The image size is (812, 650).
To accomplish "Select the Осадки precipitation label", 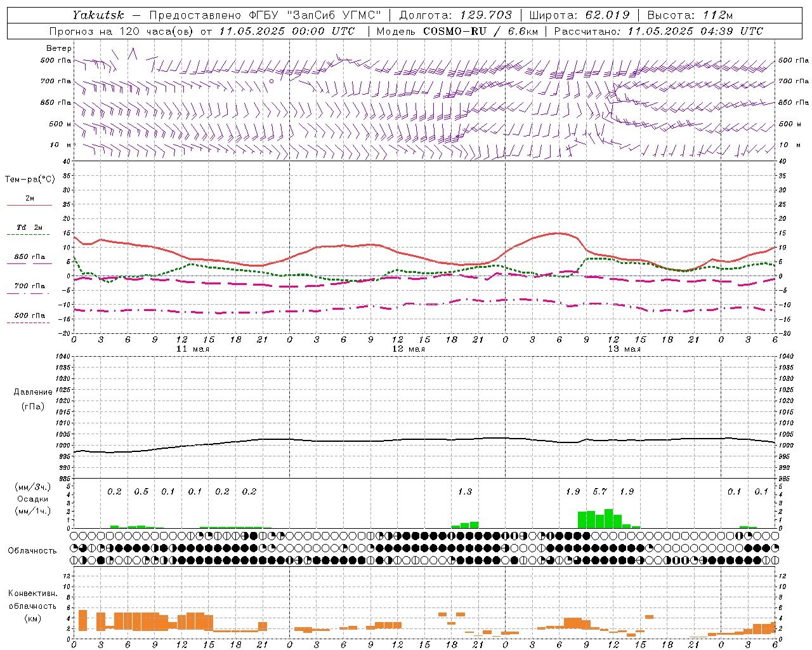I will (32, 499).
